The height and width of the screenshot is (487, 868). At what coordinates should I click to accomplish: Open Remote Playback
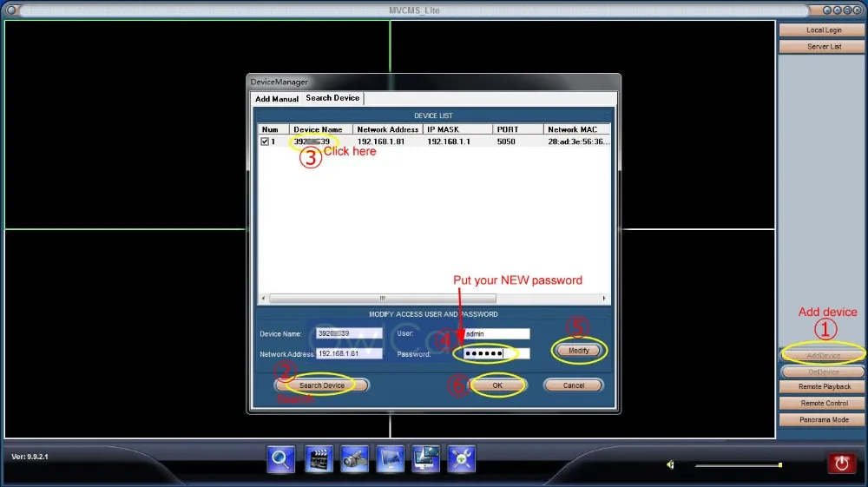coord(823,387)
